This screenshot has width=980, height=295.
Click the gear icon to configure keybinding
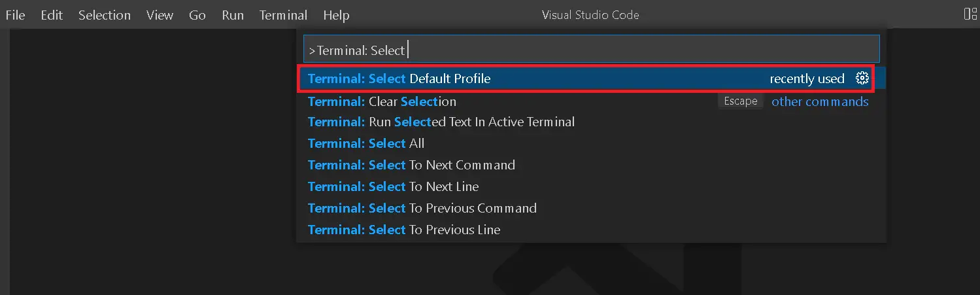[x=862, y=78]
